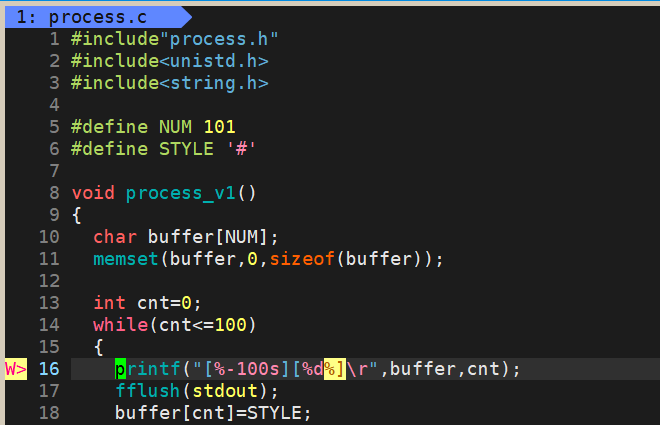Click the <unistd.h> include header
This screenshot has width=660, height=425.
coord(214,61)
